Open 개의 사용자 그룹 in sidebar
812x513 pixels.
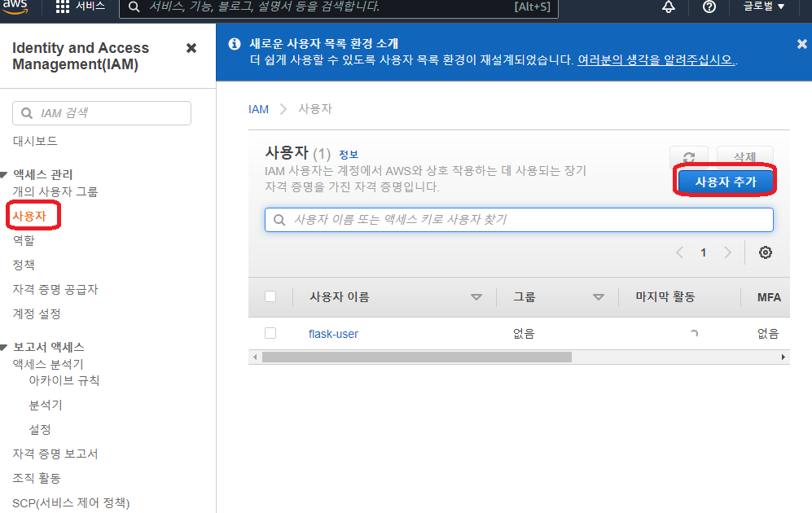[x=55, y=191]
